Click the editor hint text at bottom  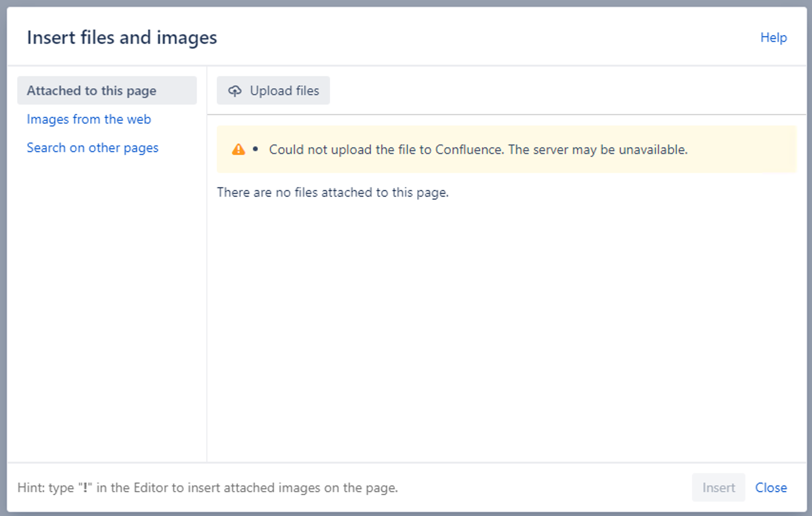[x=208, y=487]
